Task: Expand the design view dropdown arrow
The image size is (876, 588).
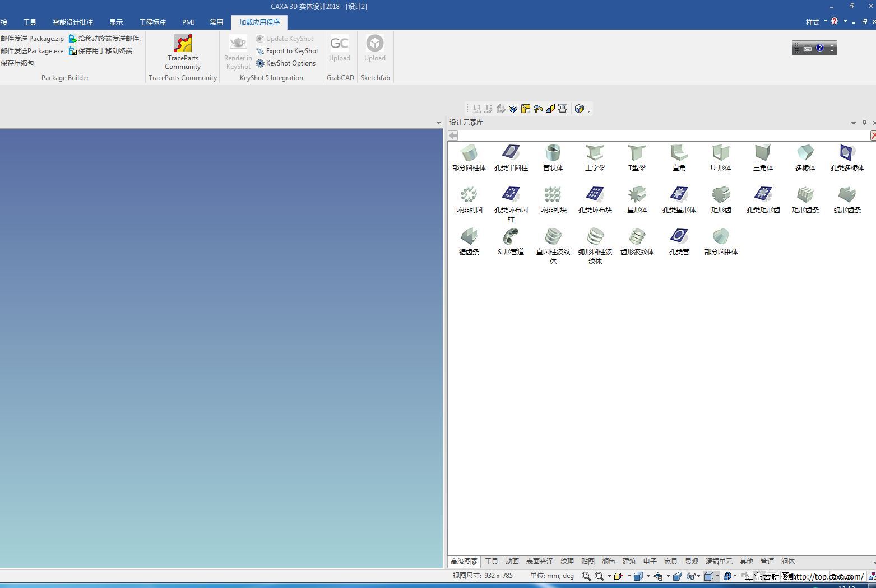Action: tap(438, 123)
